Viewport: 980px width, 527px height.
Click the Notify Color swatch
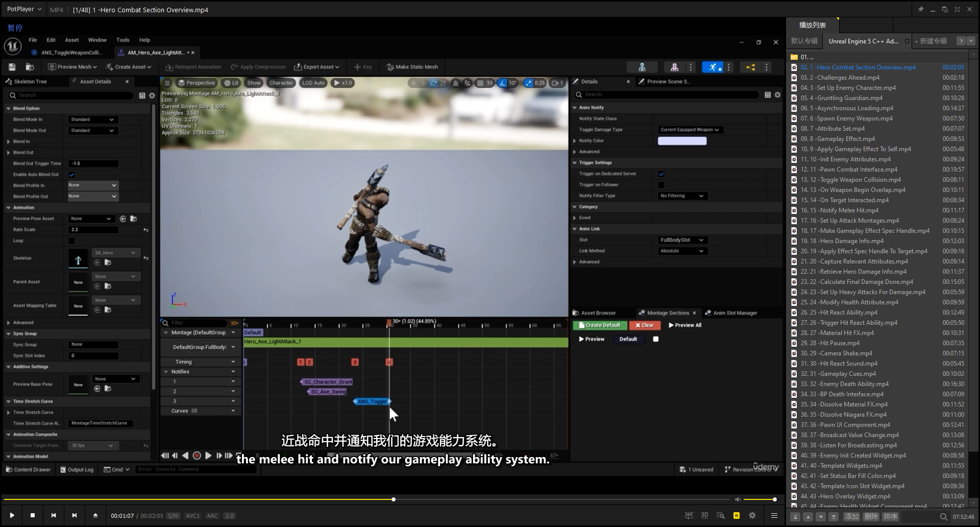click(x=682, y=141)
